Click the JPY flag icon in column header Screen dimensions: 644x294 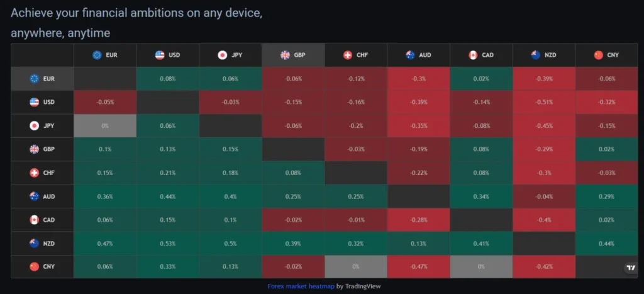point(222,55)
